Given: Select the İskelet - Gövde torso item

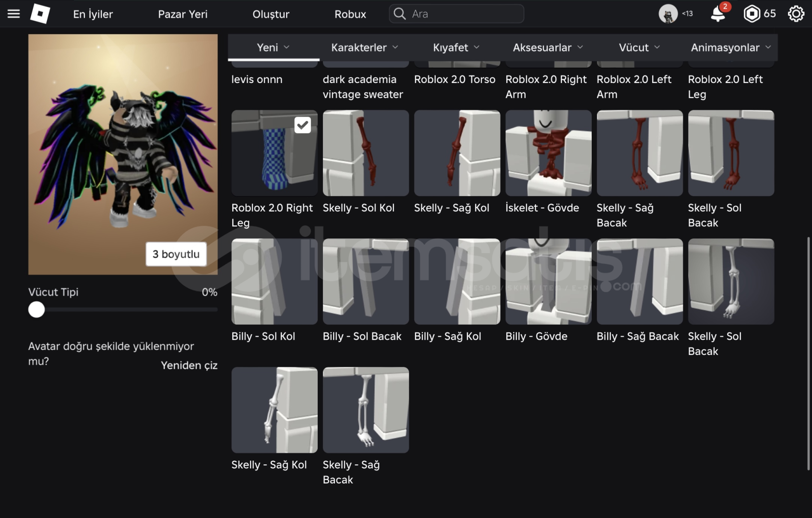Looking at the screenshot, I should click(x=549, y=153).
